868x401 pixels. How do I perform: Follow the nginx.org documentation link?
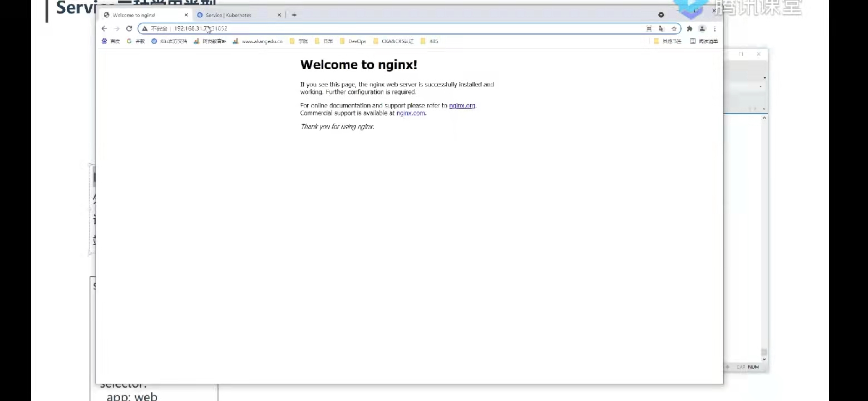click(x=462, y=105)
